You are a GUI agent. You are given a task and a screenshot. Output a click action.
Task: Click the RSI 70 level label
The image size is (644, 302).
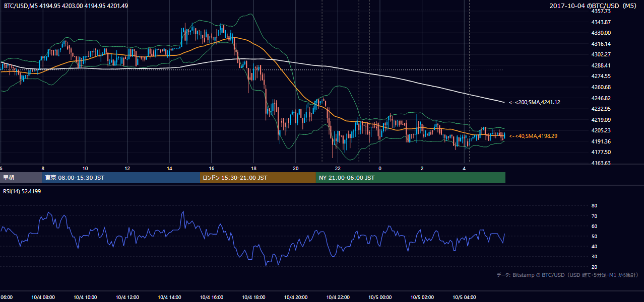pos(594,216)
